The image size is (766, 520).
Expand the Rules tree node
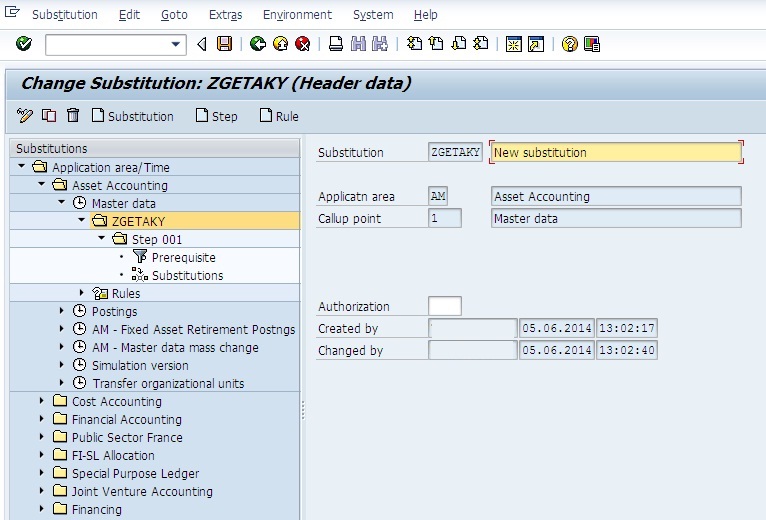tap(82, 293)
